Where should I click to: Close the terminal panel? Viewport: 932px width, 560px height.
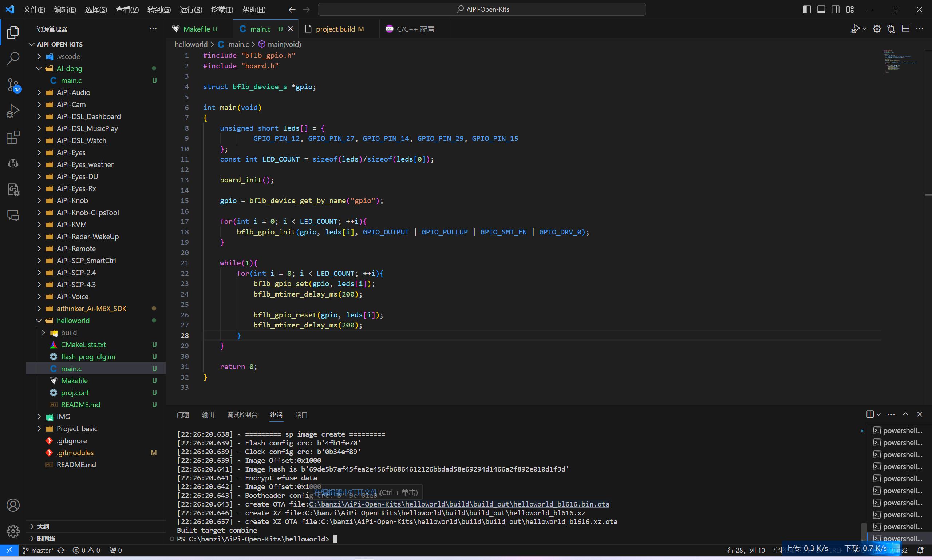pos(920,414)
